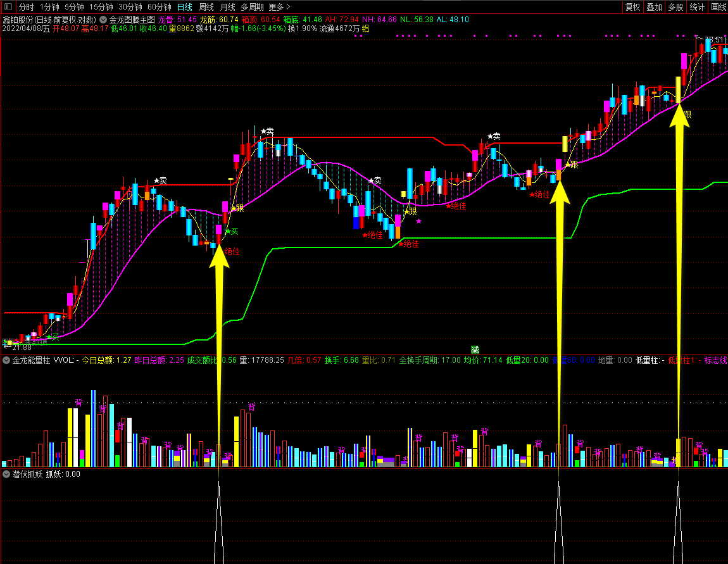The width and height of the screenshot is (728, 564).
Task: Click the AL: 48.10 value
Action: (x=453, y=20)
